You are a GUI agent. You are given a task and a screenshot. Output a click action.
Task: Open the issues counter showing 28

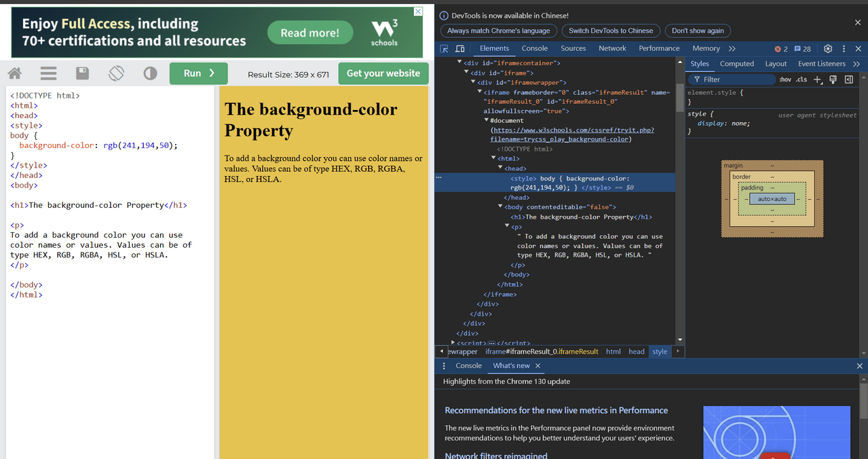click(x=802, y=49)
